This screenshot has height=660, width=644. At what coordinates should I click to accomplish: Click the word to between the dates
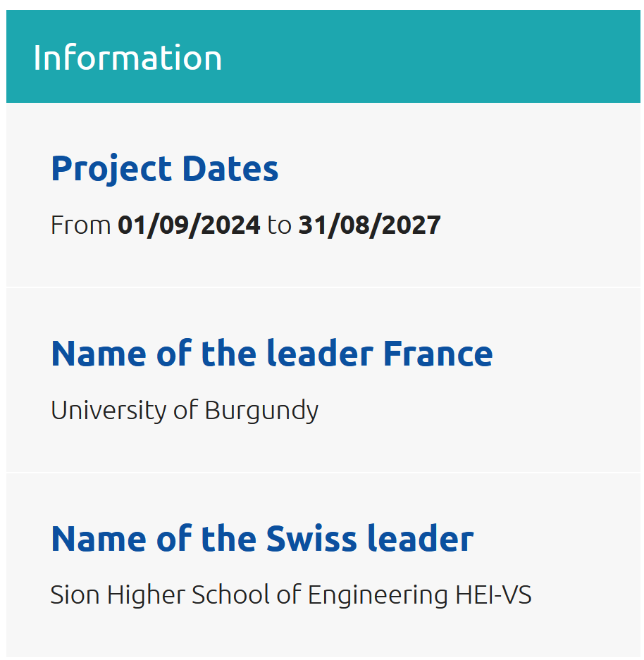(x=280, y=225)
